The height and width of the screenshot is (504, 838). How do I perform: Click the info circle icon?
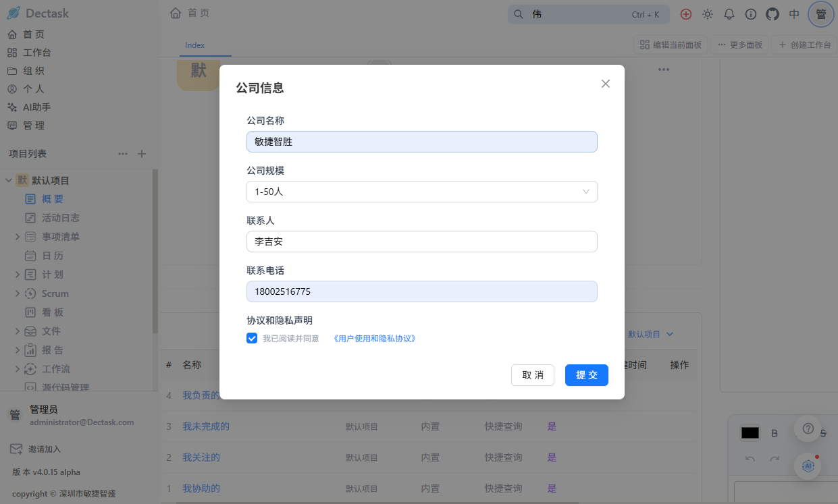[x=751, y=14]
